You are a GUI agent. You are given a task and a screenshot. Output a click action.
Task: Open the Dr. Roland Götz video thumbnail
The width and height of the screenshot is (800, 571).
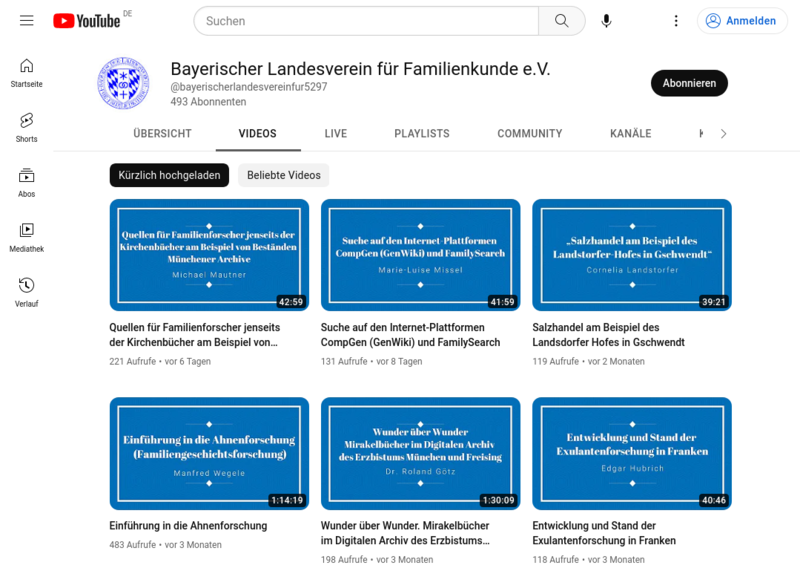coord(420,453)
